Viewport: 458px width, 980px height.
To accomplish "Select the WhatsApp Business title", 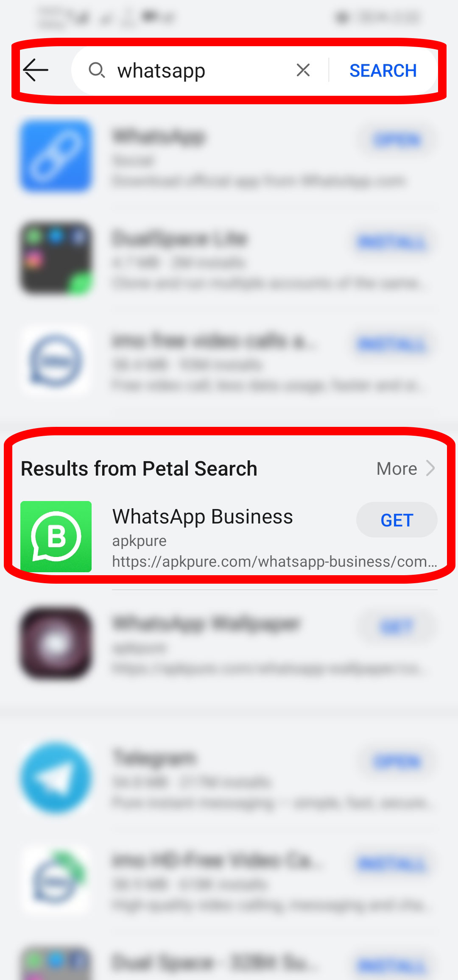I will click(x=202, y=517).
